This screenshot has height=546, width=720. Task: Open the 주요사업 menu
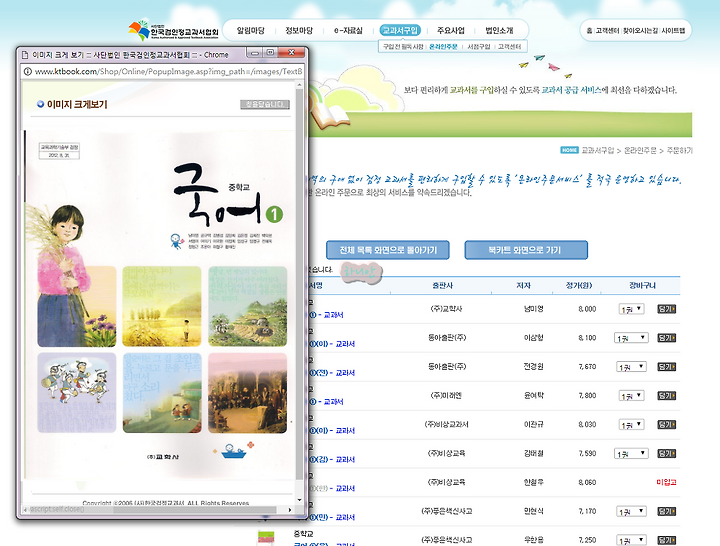point(450,30)
